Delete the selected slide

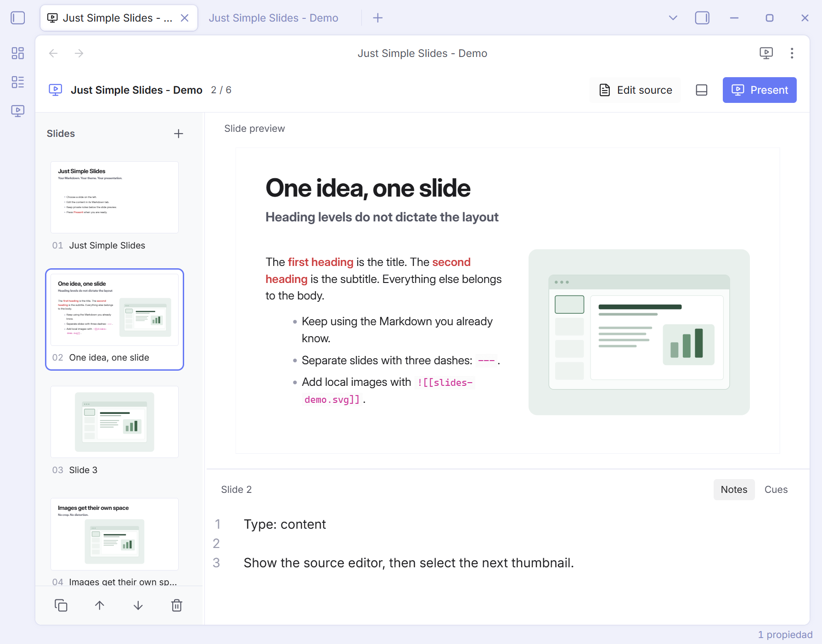pos(177,605)
